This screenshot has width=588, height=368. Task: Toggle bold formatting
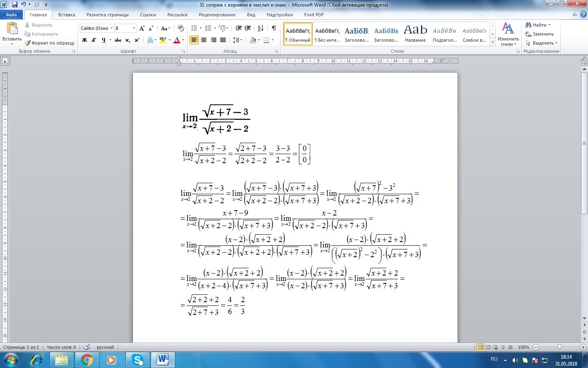click(x=85, y=40)
